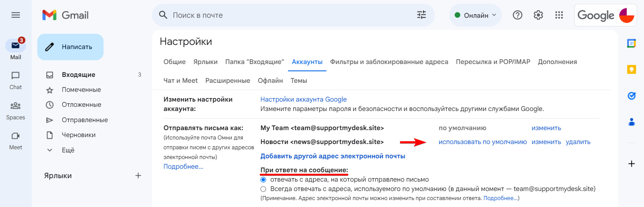Screen dimensions: 644x207
Task: Open the Пересылка и POP/IMAP tab
Action: (x=493, y=62)
